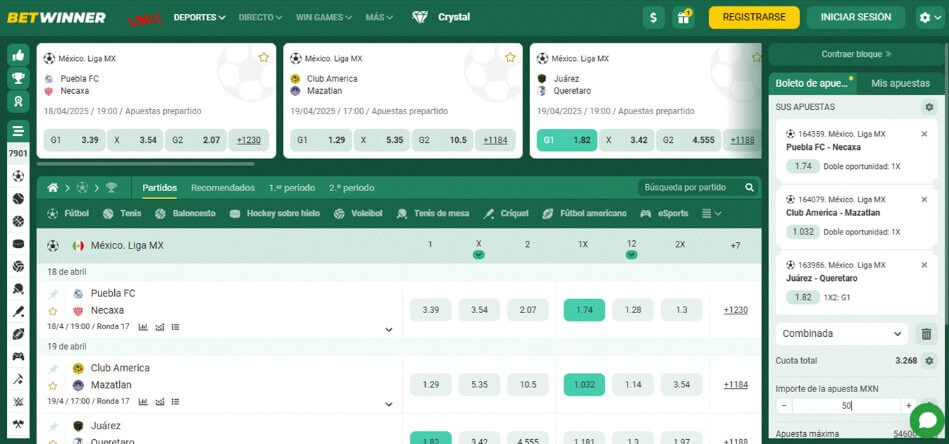Click the Búsqueda por partido search field
949x444 pixels.
690,188
